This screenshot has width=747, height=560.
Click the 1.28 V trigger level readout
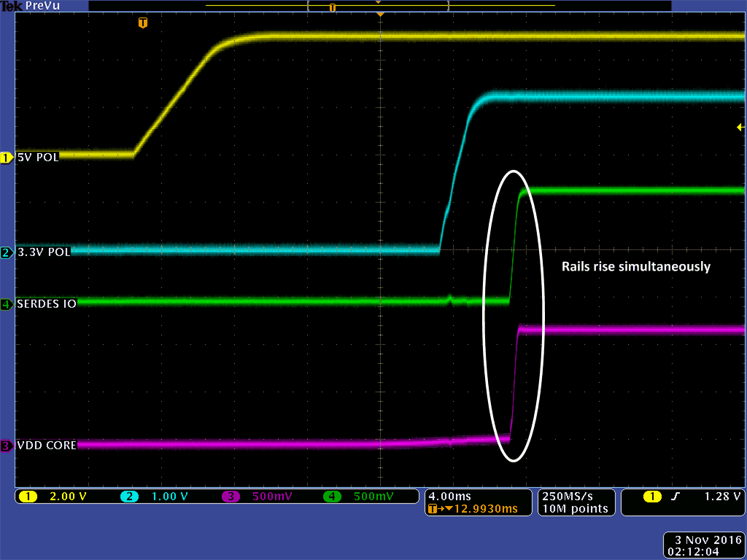tap(722, 497)
